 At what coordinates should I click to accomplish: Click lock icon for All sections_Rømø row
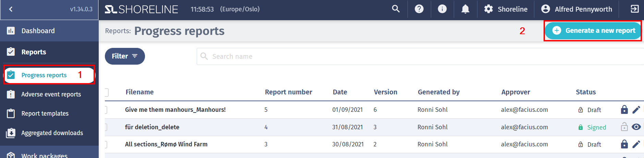[x=624, y=144]
